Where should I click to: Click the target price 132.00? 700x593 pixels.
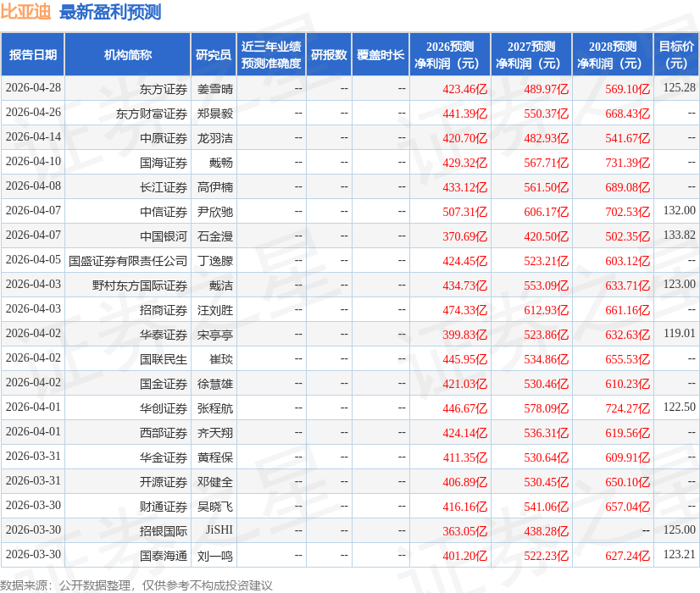coord(679,210)
